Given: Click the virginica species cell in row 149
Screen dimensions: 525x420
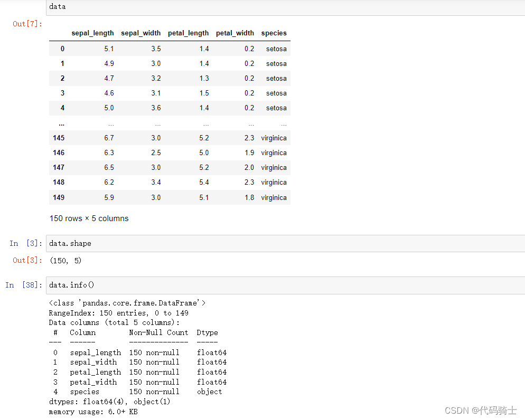Looking at the screenshot, I should [274, 198].
